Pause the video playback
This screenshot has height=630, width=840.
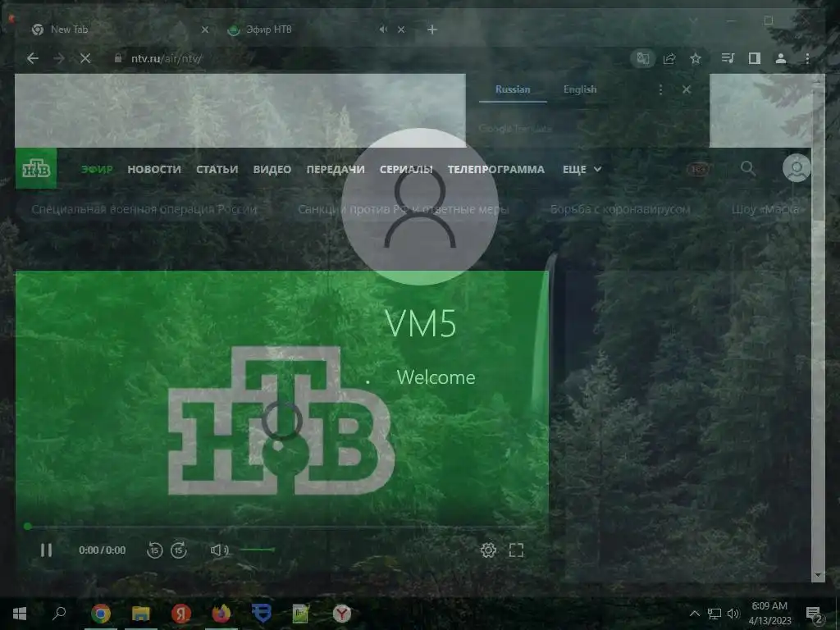[x=46, y=550]
